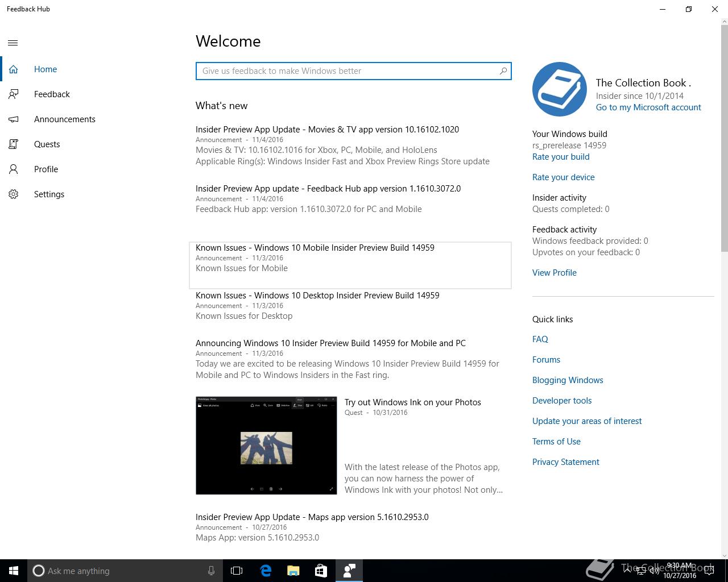Launch Microsoft Edge from taskbar

[x=266, y=571]
